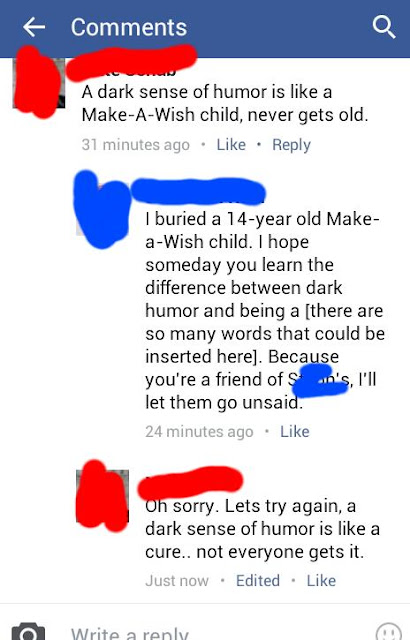Tap the red-redacted name above 'Oh sorry' reply

tap(190, 483)
